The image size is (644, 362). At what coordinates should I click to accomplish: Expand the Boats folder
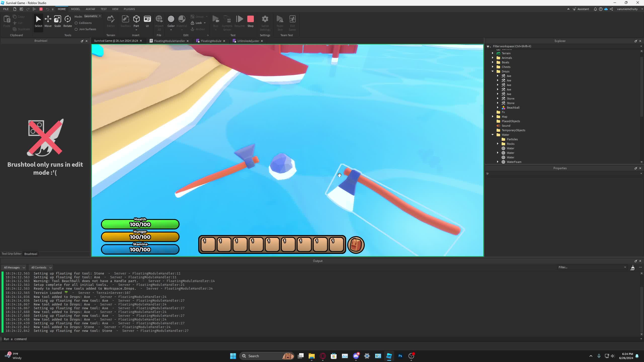[x=493, y=62]
